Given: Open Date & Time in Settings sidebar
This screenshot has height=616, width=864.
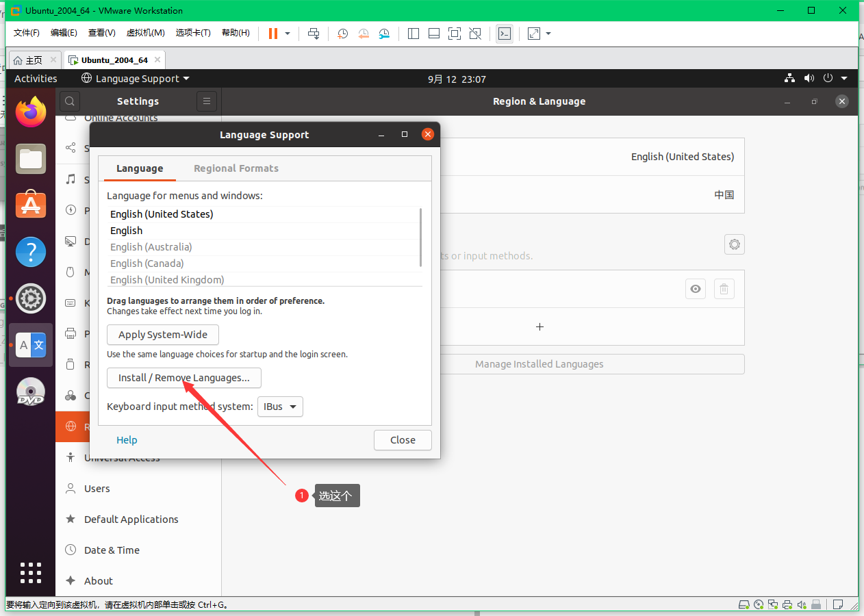Looking at the screenshot, I should point(138,550).
